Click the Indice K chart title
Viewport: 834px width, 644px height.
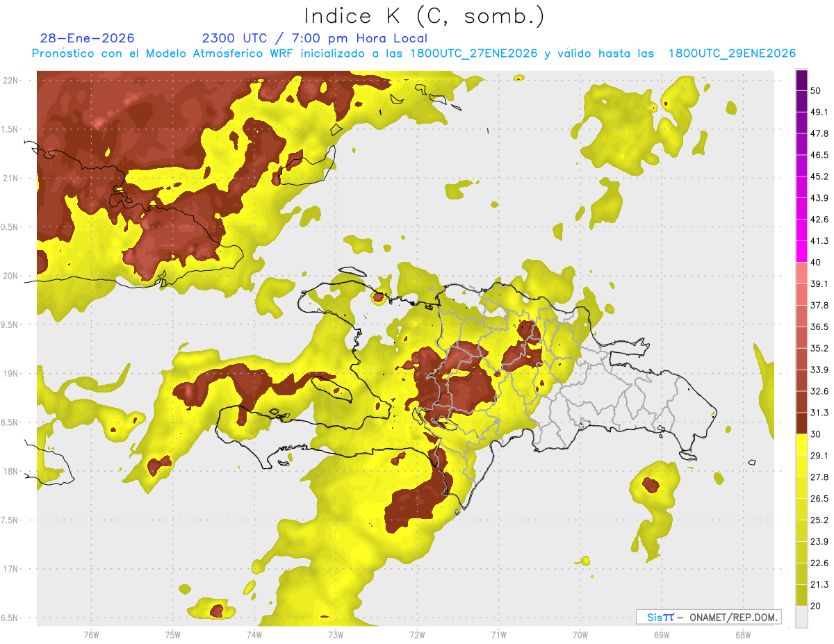click(x=425, y=16)
